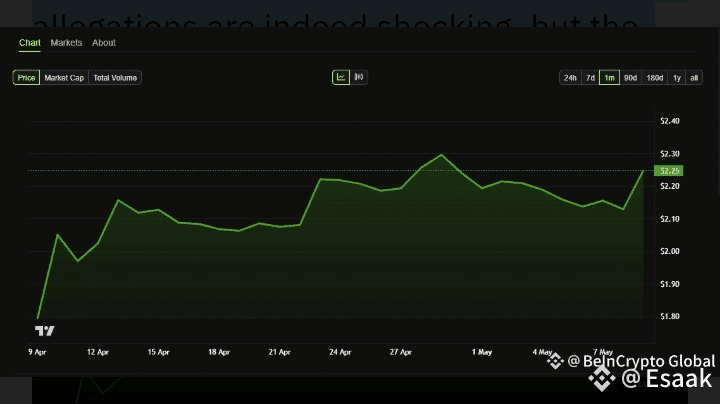Click the 15 Apr date label
This screenshot has height=404, width=720.
(158, 352)
